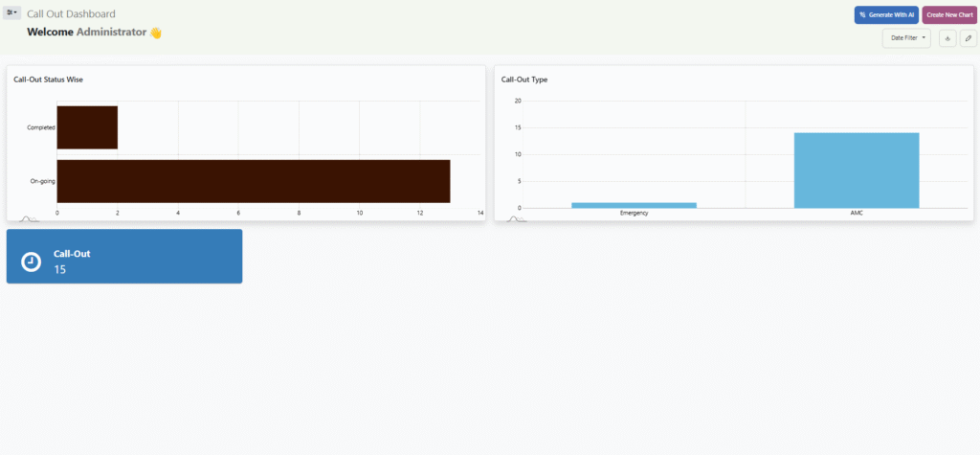Click the AMC bar in type chart
Image resolution: width=980 pixels, height=455 pixels.
pyautogui.click(x=856, y=171)
